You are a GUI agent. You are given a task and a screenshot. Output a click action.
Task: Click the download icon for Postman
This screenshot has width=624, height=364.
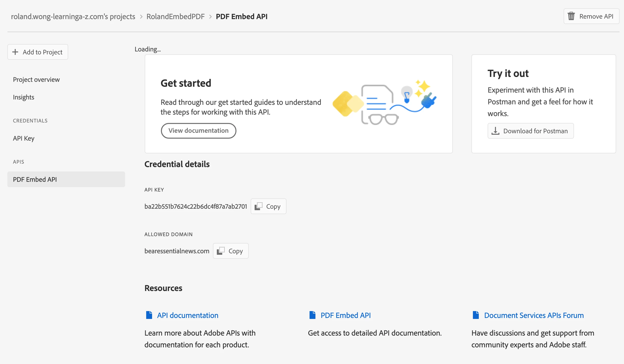coord(495,131)
